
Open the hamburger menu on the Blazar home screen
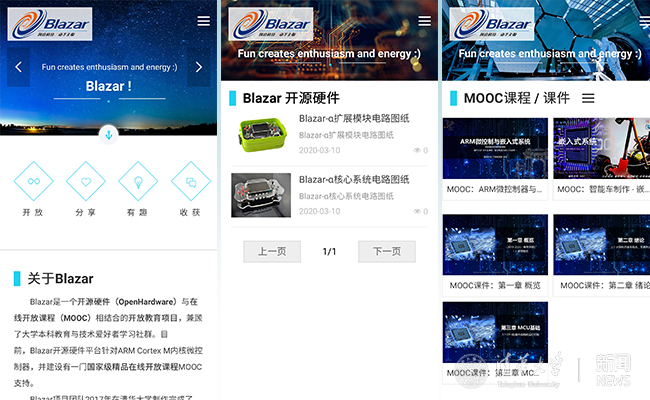204,21
